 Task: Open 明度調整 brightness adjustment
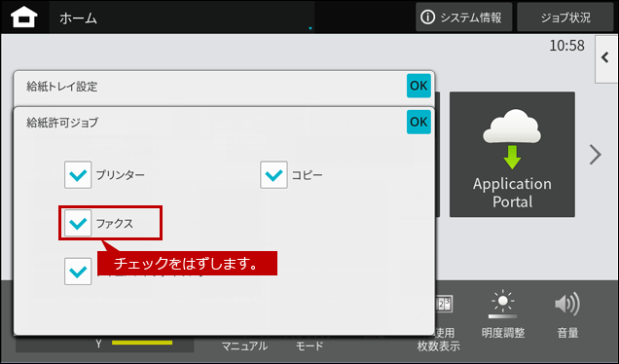(x=502, y=315)
